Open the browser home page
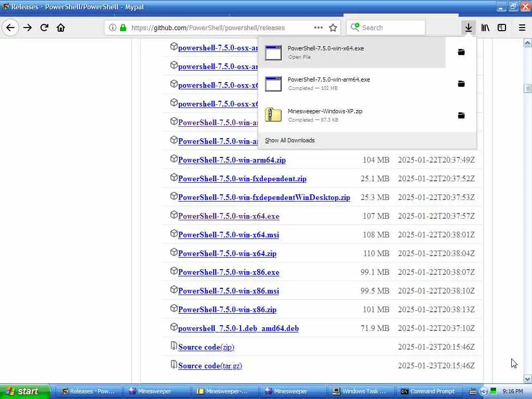Viewport: 532px width, 399px height. click(x=61, y=28)
